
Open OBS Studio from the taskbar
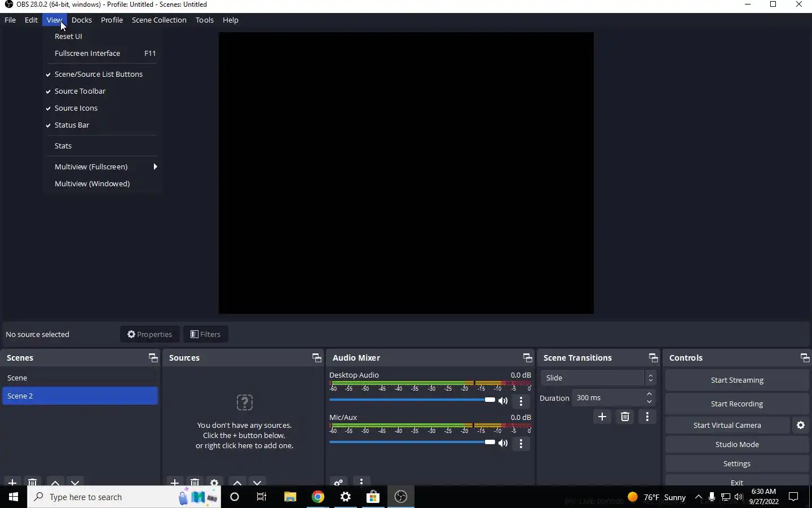(401, 497)
